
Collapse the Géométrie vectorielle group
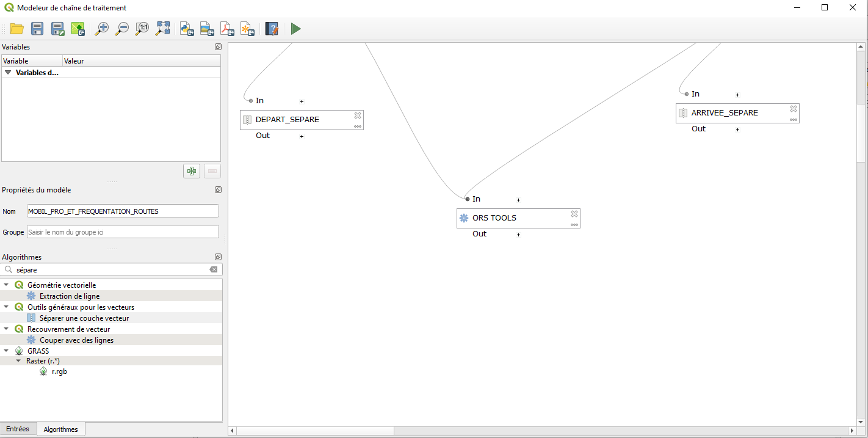pos(7,285)
